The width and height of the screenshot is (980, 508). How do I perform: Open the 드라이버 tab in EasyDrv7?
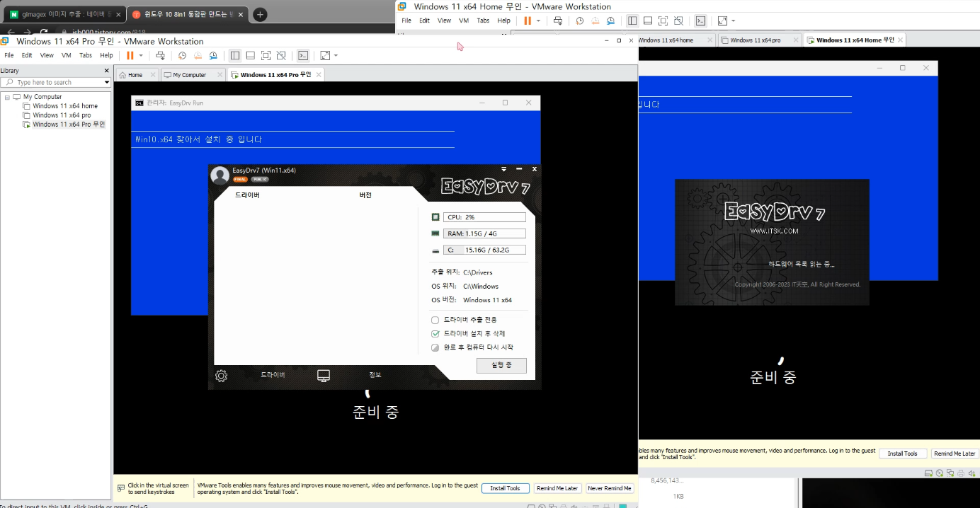273,375
